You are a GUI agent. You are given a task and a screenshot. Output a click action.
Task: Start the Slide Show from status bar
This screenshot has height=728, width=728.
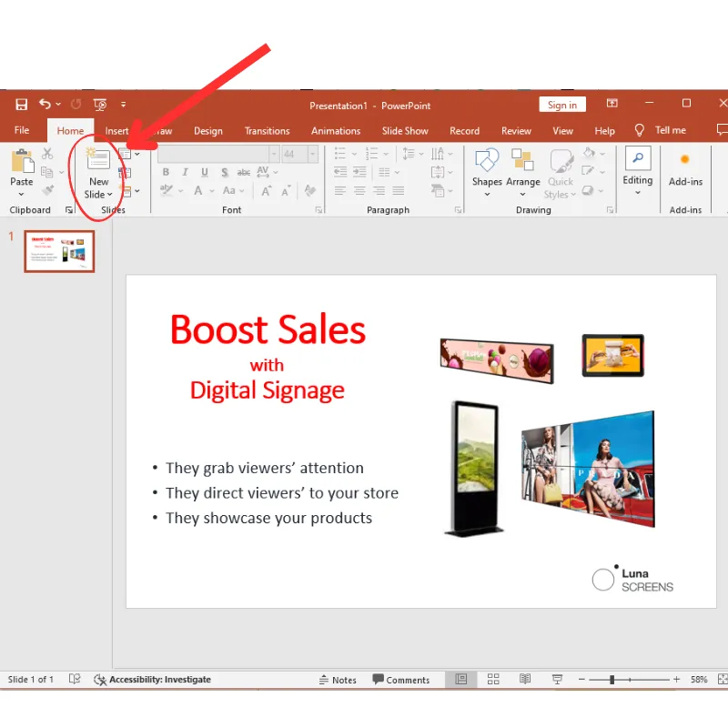tap(557, 680)
